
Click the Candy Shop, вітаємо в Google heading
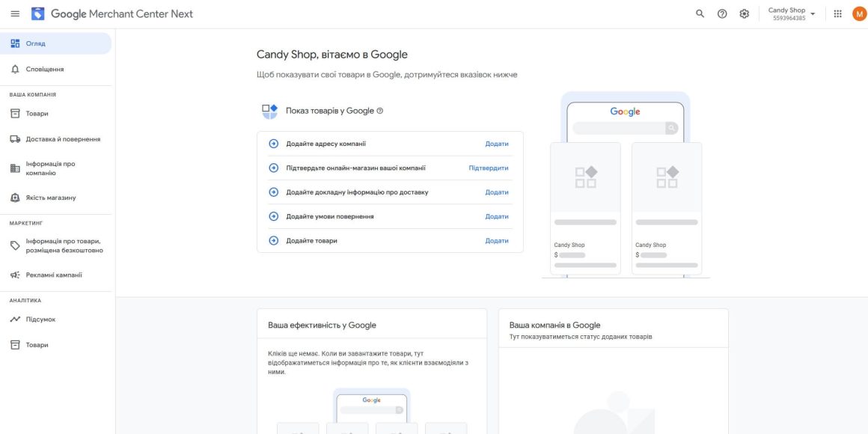[332, 54]
